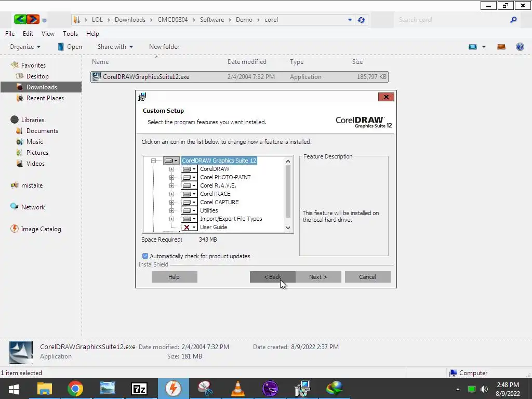Open the View menu
The image size is (532, 399).
click(x=48, y=34)
